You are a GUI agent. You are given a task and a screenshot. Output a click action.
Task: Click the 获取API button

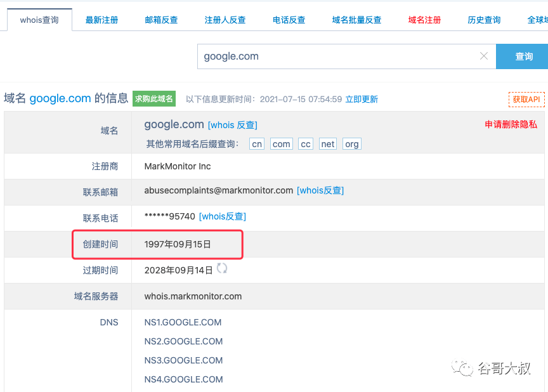(x=526, y=100)
